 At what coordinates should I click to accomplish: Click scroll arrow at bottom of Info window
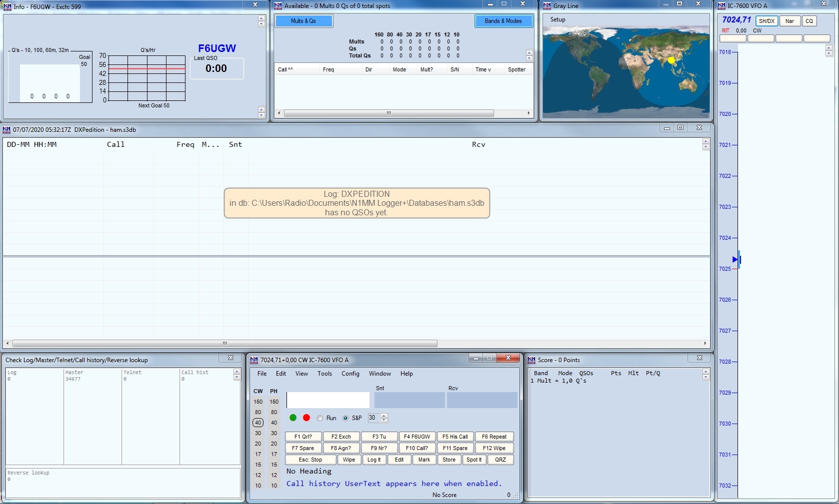[261, 115]
